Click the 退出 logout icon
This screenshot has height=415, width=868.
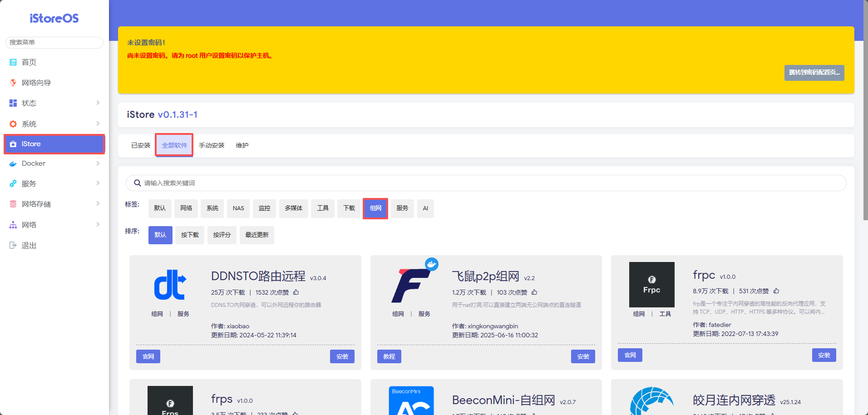[x=13, y=245]
